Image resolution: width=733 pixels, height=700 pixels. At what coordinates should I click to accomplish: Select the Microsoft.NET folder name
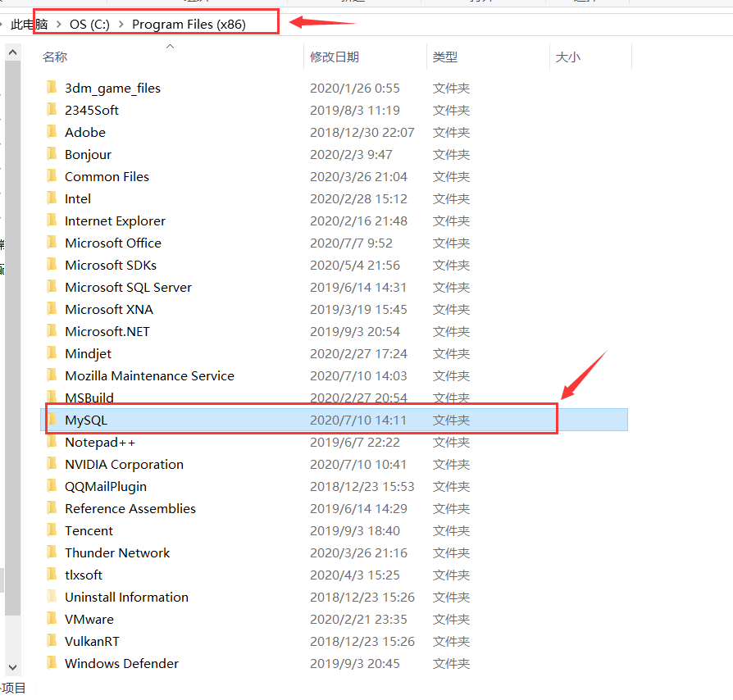[107, 331]
